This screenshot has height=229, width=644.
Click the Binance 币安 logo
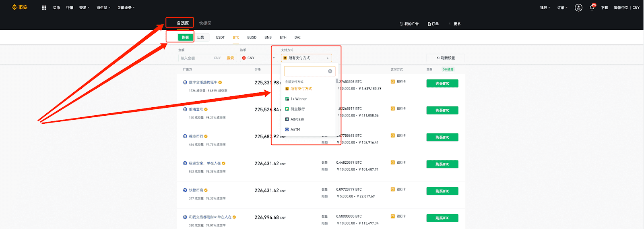(20, 7)
